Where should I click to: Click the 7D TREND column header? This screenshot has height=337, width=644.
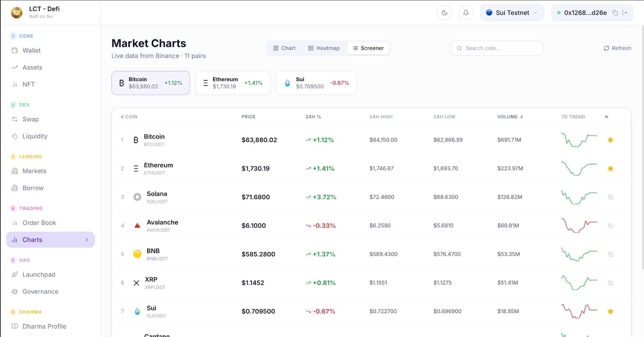click(573, 117)
